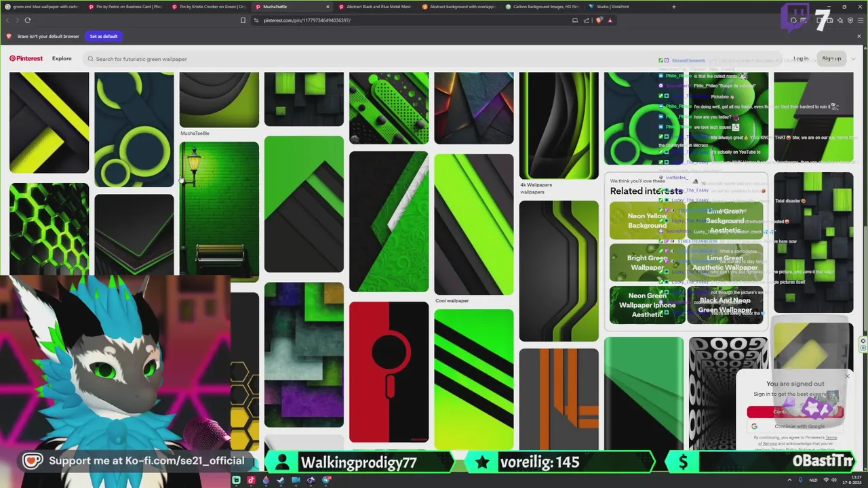Show hidden system tray icons
The height and width of the screenshot is (488, 868).
point(790,480)
